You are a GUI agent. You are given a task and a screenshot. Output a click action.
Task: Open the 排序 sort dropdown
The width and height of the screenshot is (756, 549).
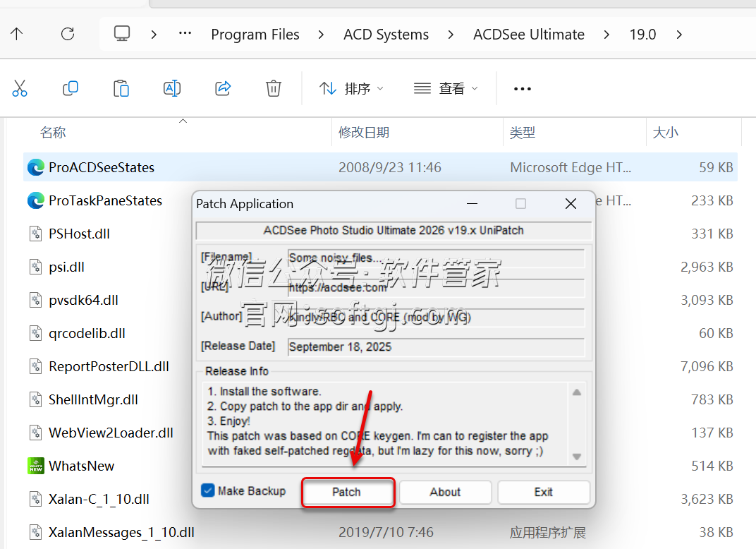pyautogui.click(x=351, y=88)
